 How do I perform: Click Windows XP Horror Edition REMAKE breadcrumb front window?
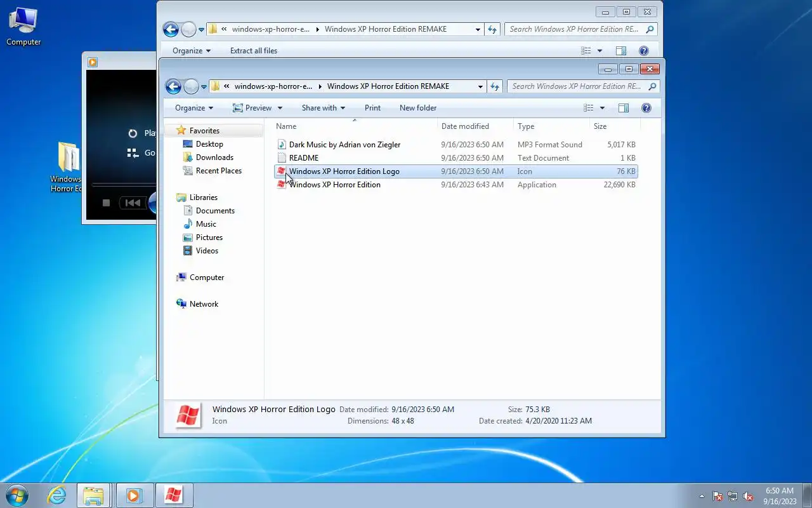tap(388, 86)
